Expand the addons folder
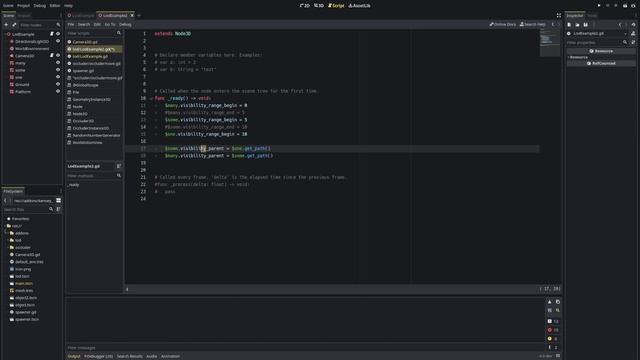Screen dimensions: 640x360 pyautogui.click(x=7, y=233)
